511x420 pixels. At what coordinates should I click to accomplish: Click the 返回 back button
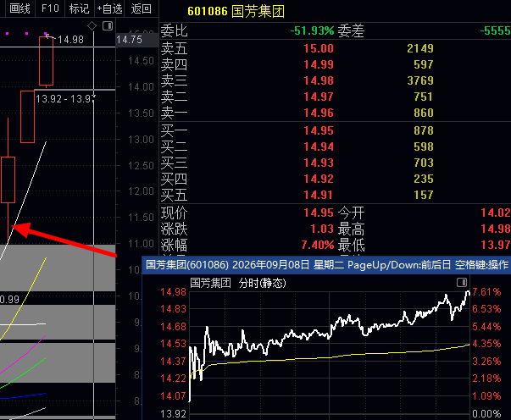[x=142, y=8]
